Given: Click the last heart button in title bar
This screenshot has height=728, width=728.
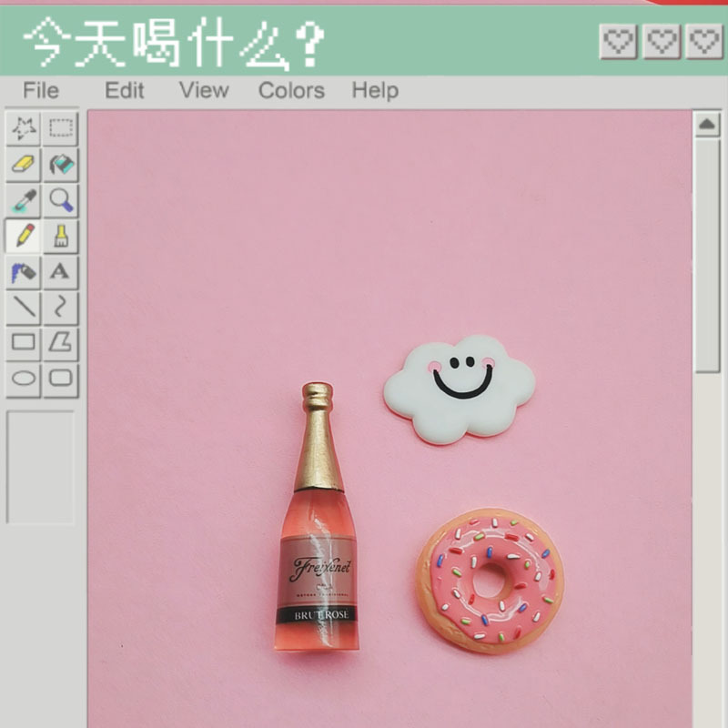Looking at the screenshot, I should 704,41.
